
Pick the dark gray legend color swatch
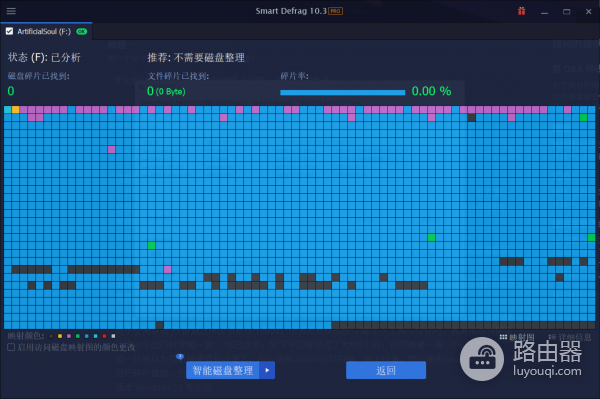coord(51,336)
